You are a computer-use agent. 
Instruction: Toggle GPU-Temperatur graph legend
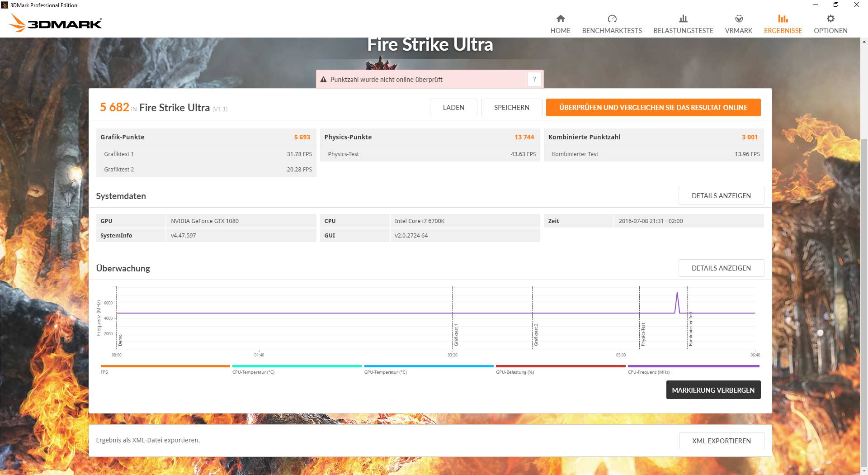pos(429,366)
